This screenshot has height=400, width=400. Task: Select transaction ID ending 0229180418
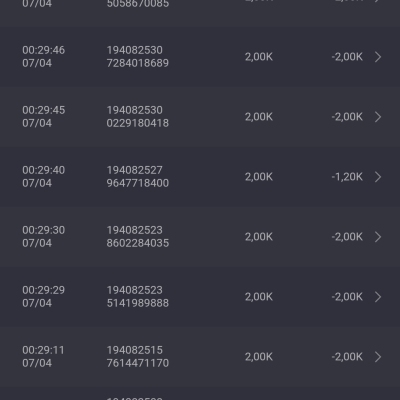pyautogui.click(x=138, y=117)
